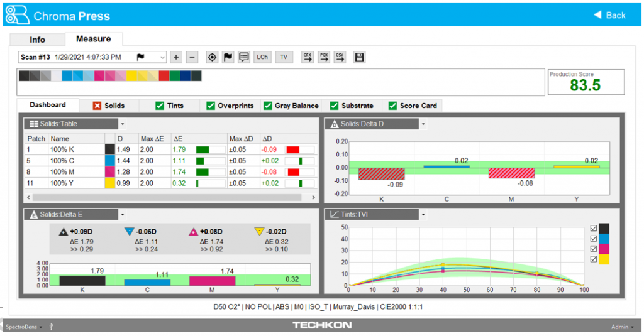
Task: Toggle magenta curve checkbox in TVI chart
Action: click(x=594, y=249)
